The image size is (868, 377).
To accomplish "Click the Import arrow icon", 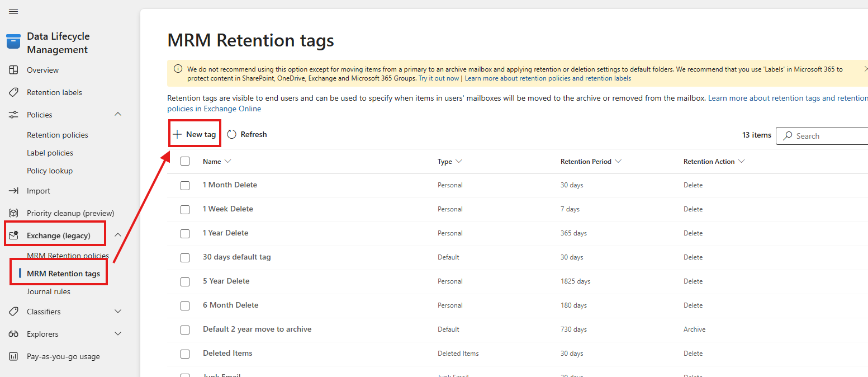I will click(x=13, y=191).
